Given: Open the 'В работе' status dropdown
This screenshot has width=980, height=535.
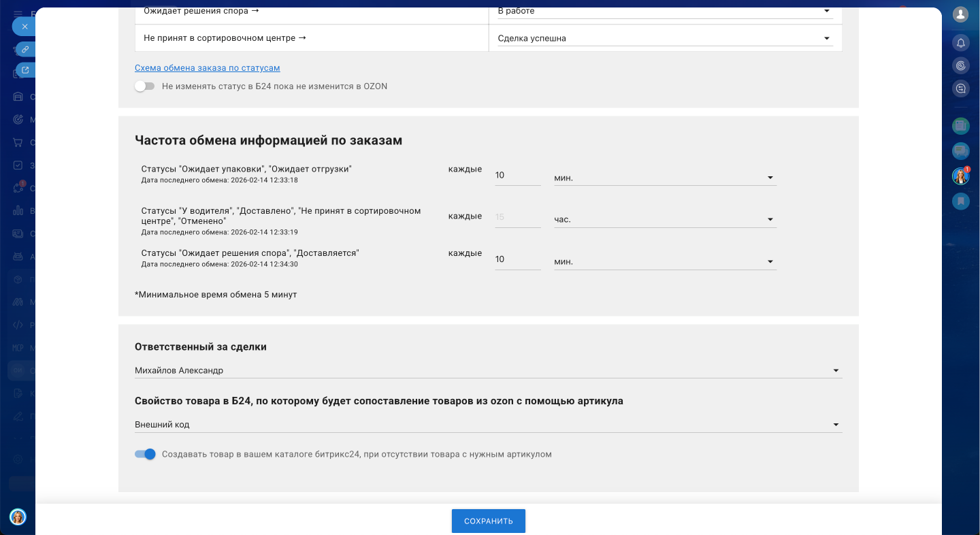Looking at the screenshot, I should [665, 11].
